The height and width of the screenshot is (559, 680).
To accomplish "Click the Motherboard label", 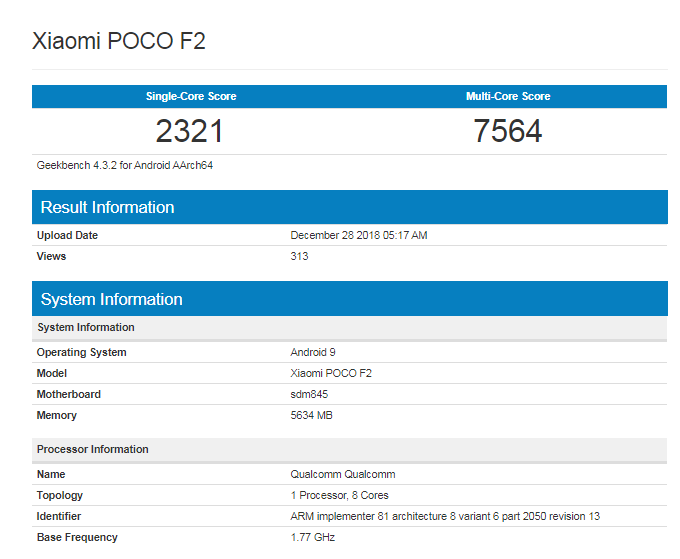I will pyautogui.click(x=69, y=394).
